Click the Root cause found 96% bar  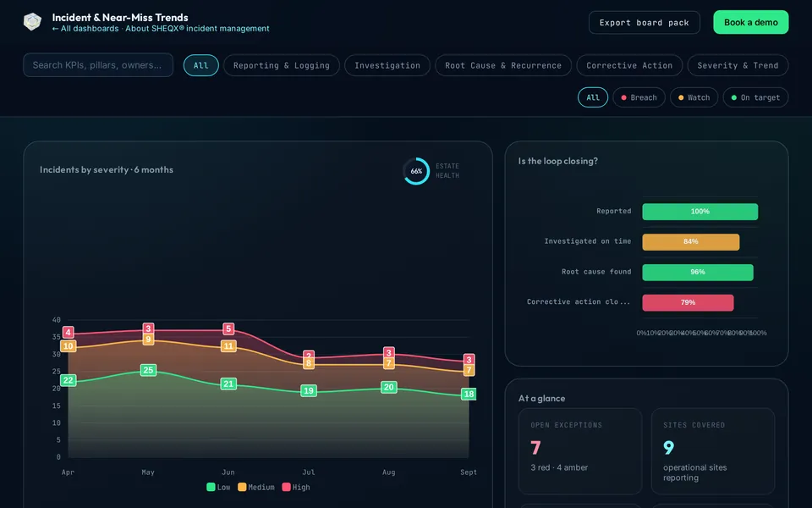[698, 272]
